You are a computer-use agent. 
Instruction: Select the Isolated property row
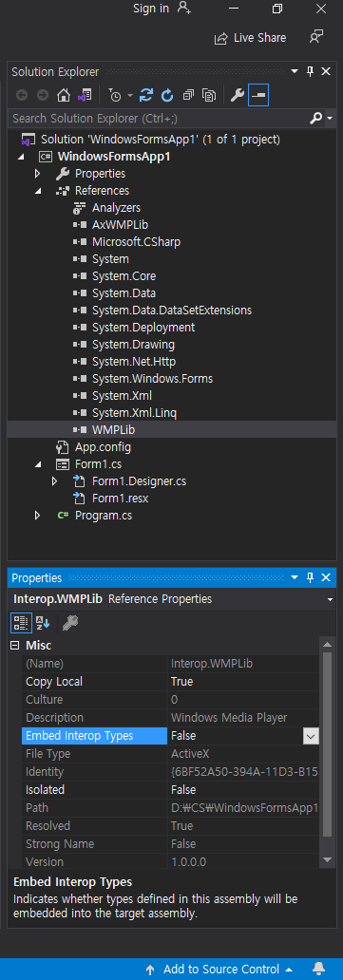click(171, 790)
